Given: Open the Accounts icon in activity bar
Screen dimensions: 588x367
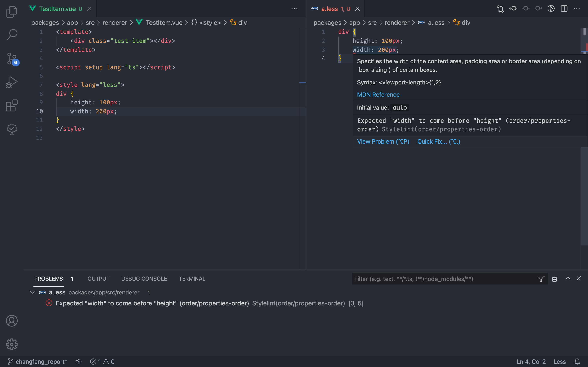Looking at the screenshot, I should coord(11,321).
